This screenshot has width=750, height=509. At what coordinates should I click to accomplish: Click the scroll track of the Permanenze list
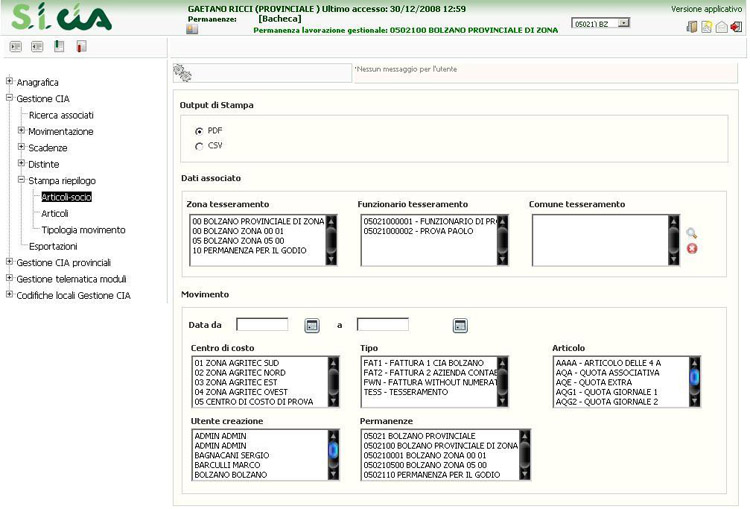coord(525,456)
